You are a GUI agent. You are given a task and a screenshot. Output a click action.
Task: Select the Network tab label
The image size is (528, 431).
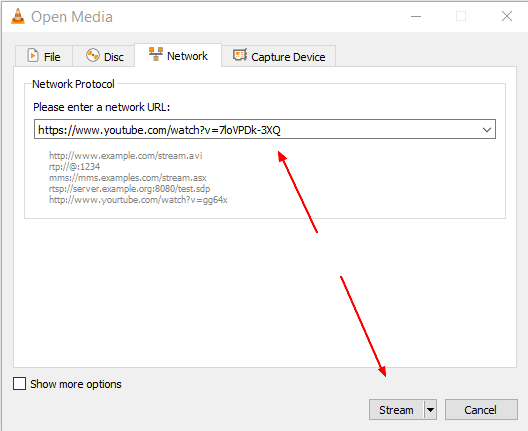[x=187, y=56]
